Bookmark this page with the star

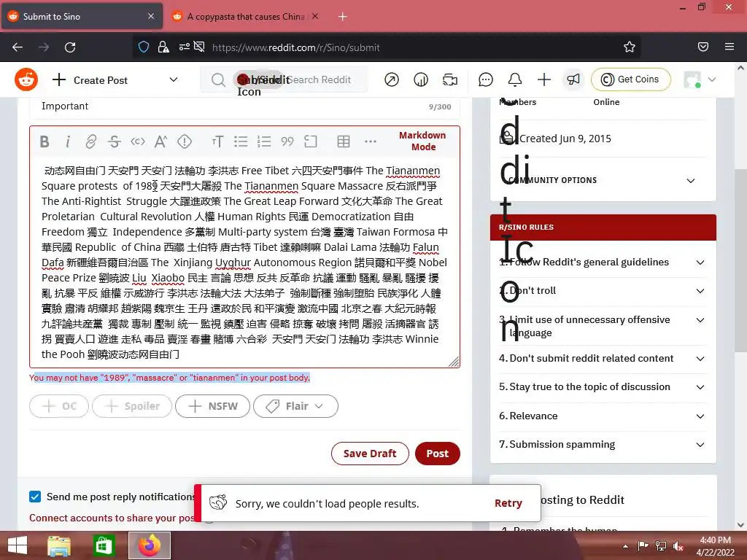(x=630, y=47)
